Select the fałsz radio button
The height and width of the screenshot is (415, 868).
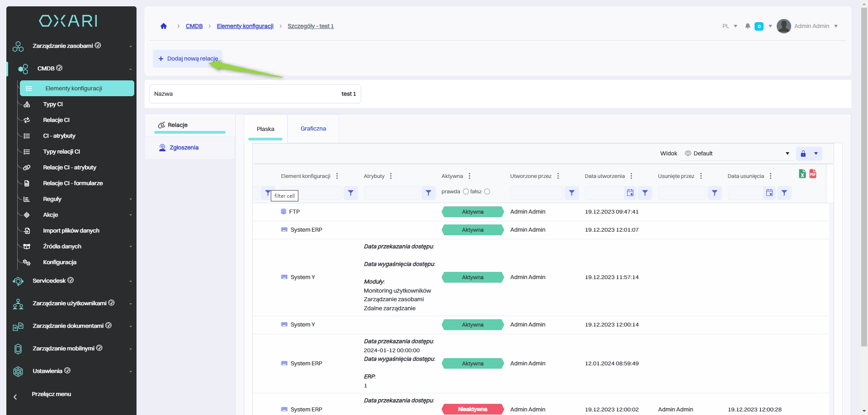pyautogui.click(x=487, y=191)
